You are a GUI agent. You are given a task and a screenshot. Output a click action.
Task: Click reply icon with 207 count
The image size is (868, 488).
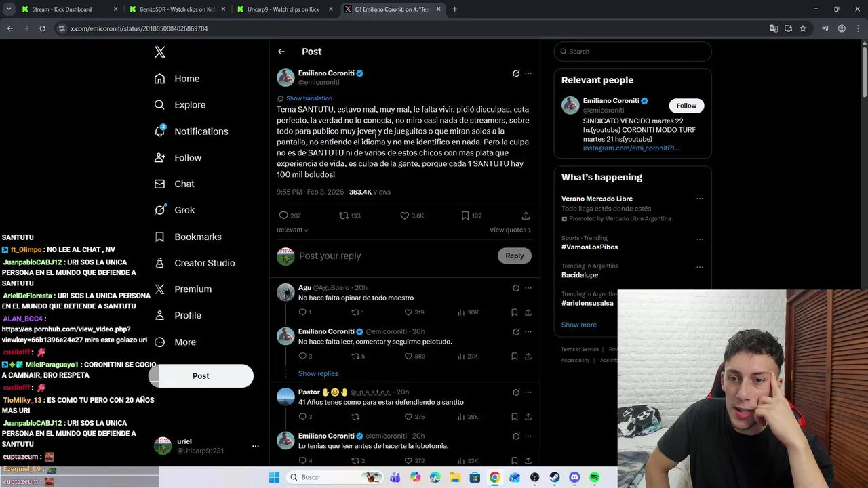tap(283, 216)
